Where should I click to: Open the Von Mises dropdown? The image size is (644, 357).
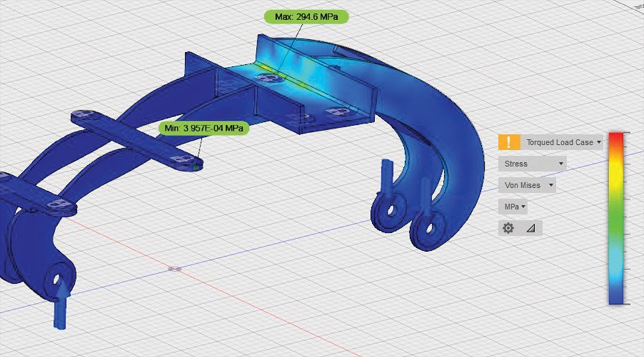tap(527, 185)
